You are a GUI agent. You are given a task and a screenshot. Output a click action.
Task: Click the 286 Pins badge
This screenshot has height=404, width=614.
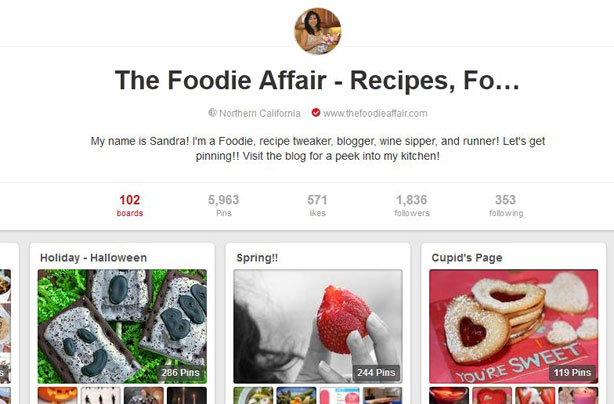coord(181,372)
